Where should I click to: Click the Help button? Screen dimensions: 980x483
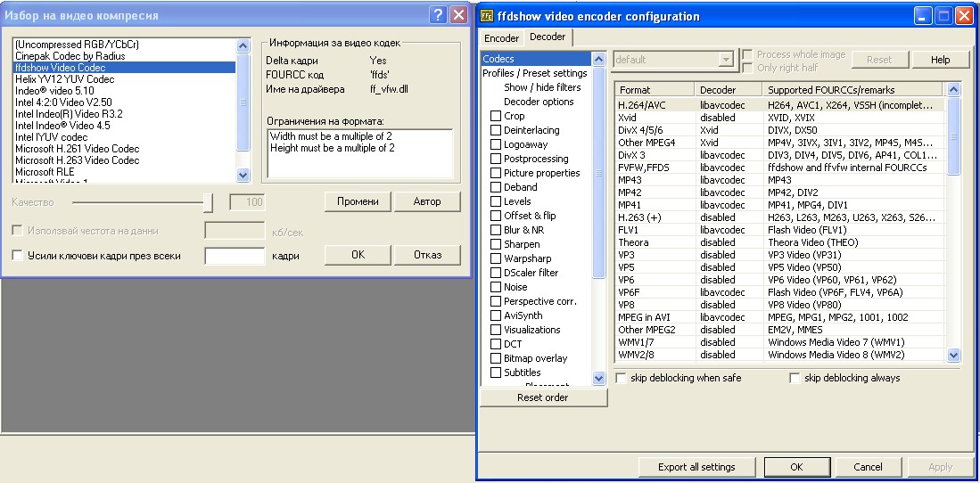[x=940, y=60]
